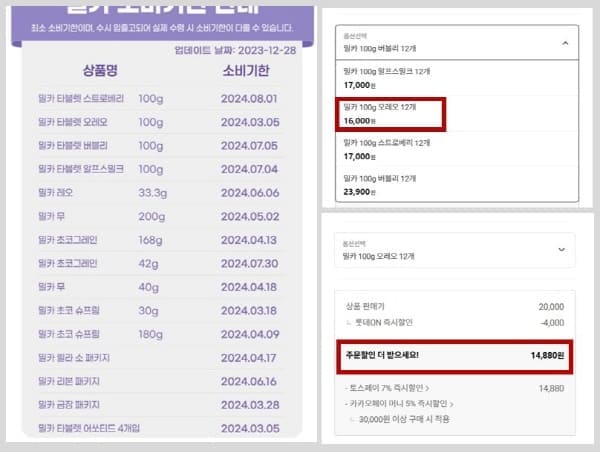Click the '소비기한' column header
The width and height of the screenshot is (600, 452).
pyautogui.click(x=246, y=71)
